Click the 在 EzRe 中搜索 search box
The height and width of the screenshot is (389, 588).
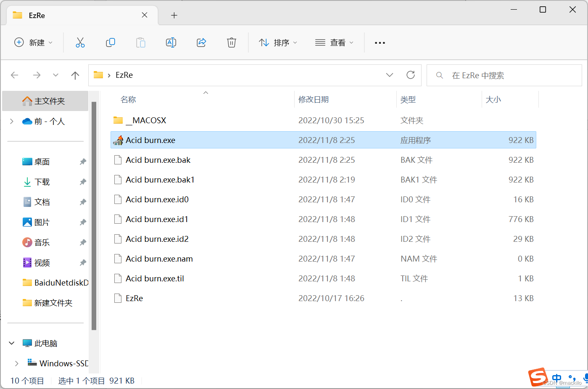coord(504,75)
